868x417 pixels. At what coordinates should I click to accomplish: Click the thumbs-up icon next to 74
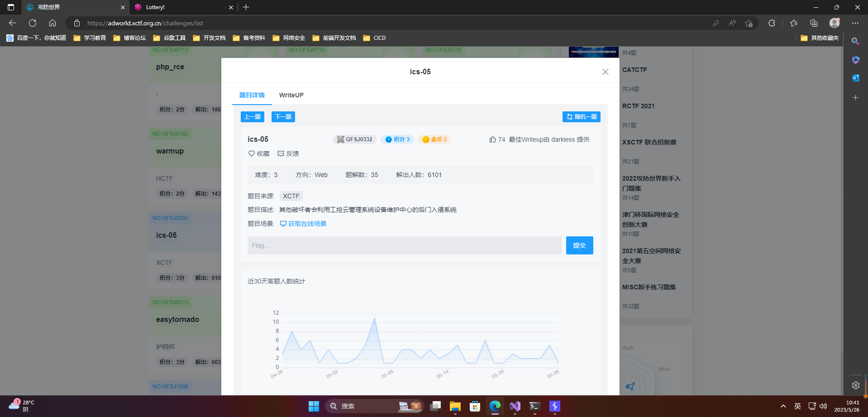point(492,139)
